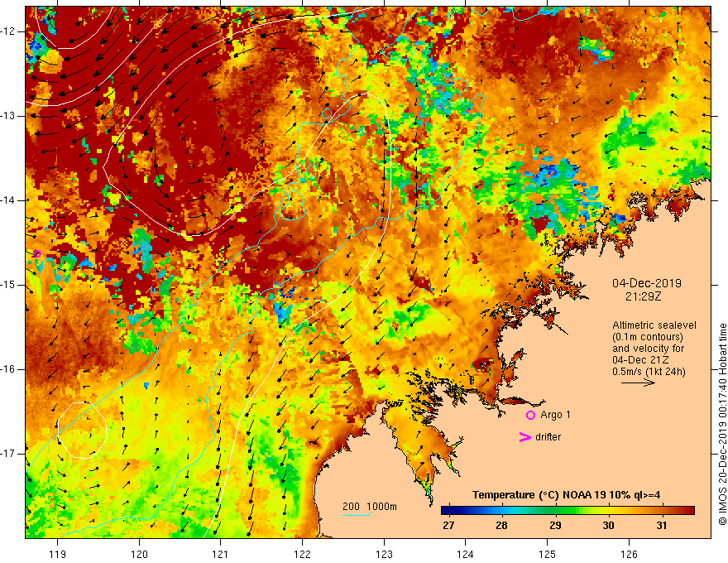Click the '04-Dec 21Z' velocity date text

pos(639,360)
